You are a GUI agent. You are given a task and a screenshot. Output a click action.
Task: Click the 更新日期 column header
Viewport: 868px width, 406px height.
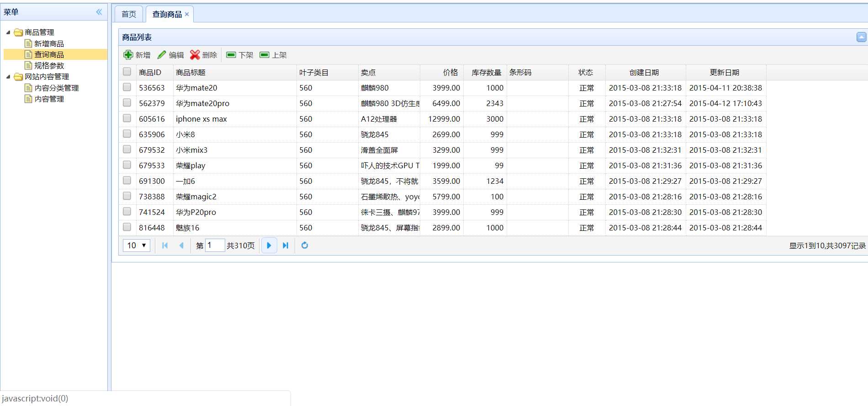(x=726, y=72)
